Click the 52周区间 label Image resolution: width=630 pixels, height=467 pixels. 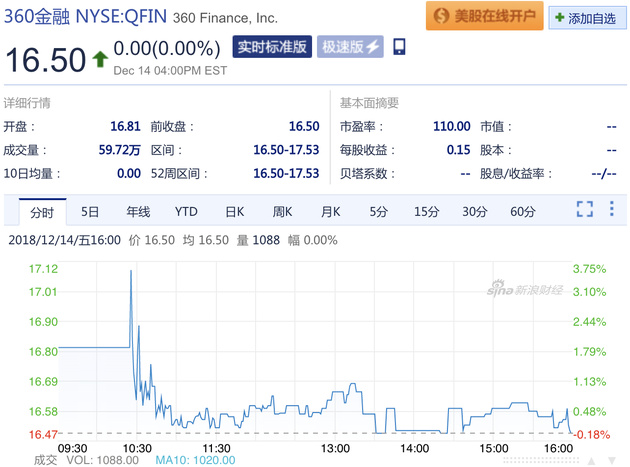coord(179,174)
